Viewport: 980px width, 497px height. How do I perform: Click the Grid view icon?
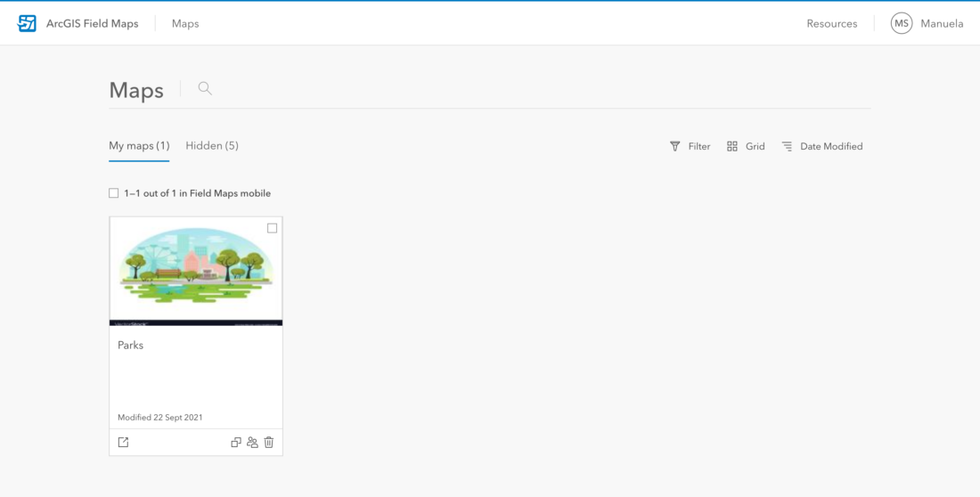(x=731, y=146)
